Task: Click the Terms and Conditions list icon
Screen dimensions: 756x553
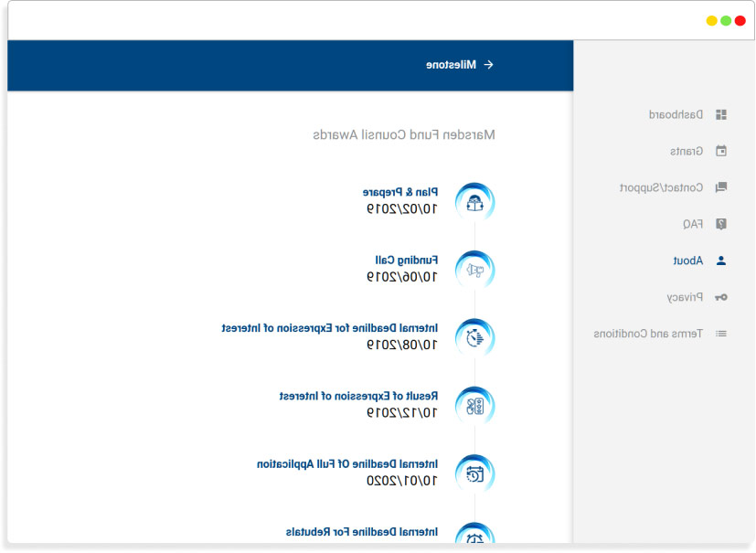Action: pos(721,334)
